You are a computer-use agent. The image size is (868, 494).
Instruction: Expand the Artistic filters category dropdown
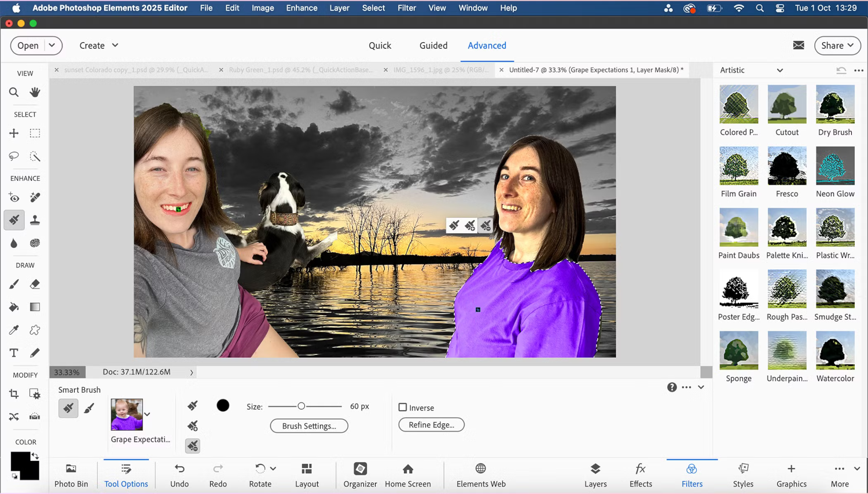[779, 70]
